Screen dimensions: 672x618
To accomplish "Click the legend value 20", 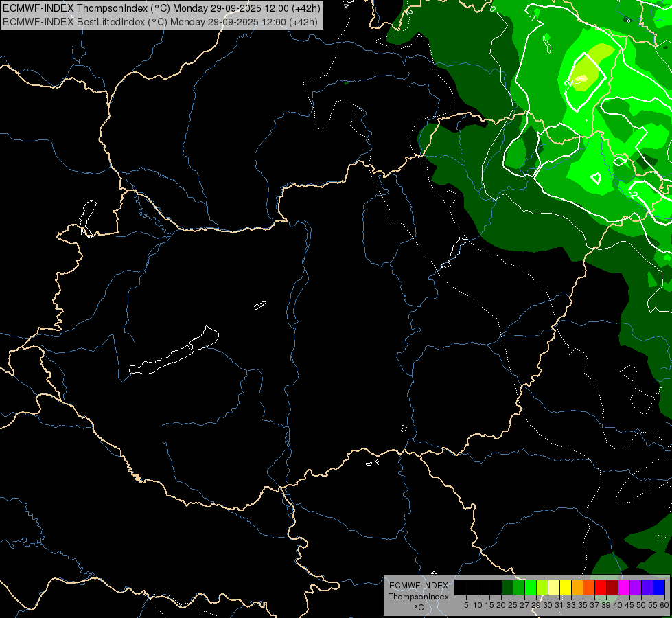I will coord(501,605).
